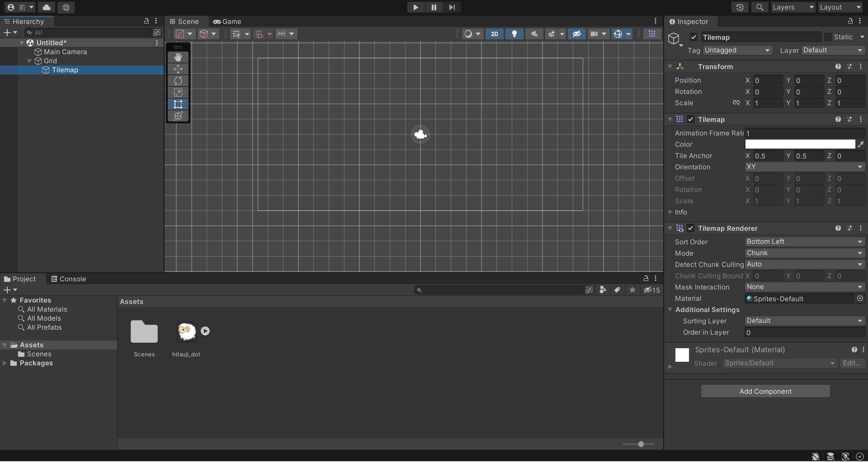
Task: Disable the Tilemap Renderer component checkbox
Action: click(x=690, y=229)
